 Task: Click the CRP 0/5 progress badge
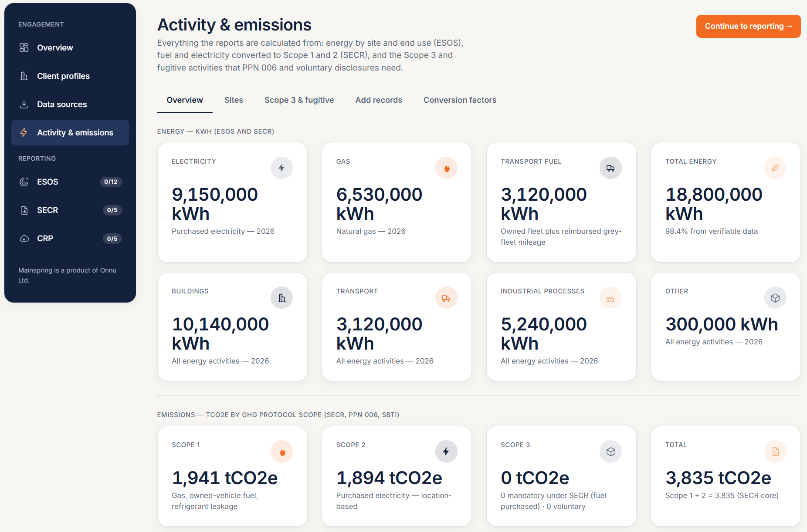112,239
